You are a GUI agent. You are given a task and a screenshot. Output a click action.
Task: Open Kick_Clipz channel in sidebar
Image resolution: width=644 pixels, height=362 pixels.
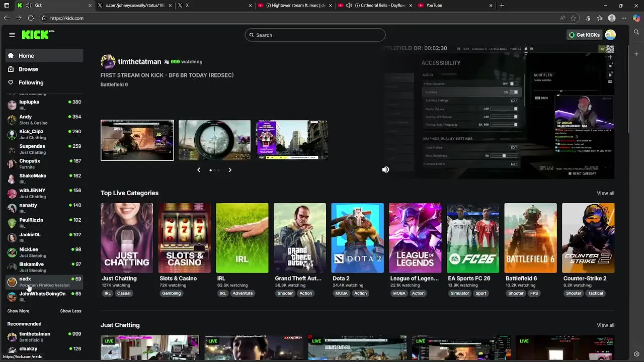[44, 134]
